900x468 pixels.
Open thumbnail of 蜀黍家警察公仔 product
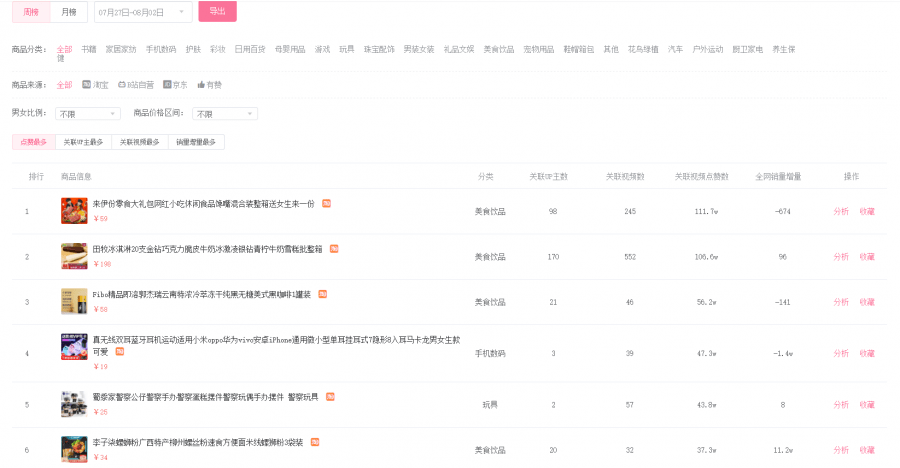coord(74,404)
